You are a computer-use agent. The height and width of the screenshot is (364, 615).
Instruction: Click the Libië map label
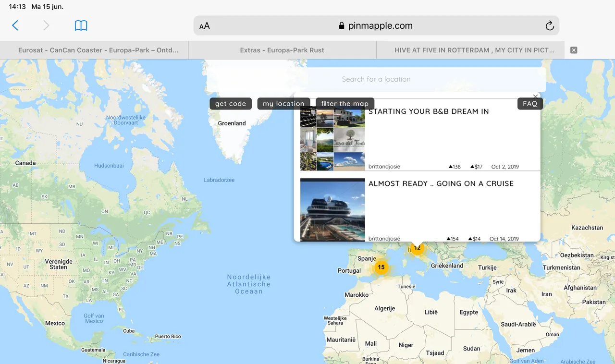(x=431, y=312)
